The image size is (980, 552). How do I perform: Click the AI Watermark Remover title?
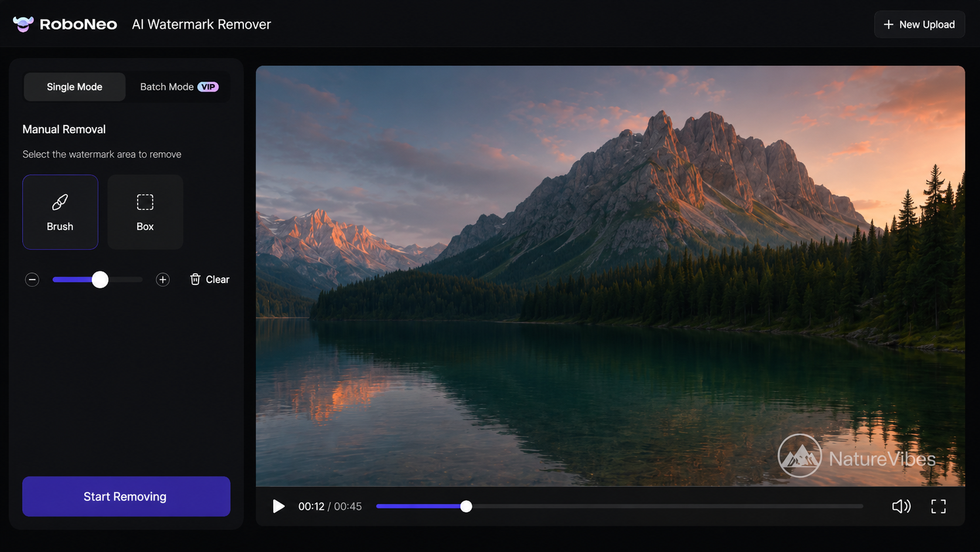tap(202, 25)
